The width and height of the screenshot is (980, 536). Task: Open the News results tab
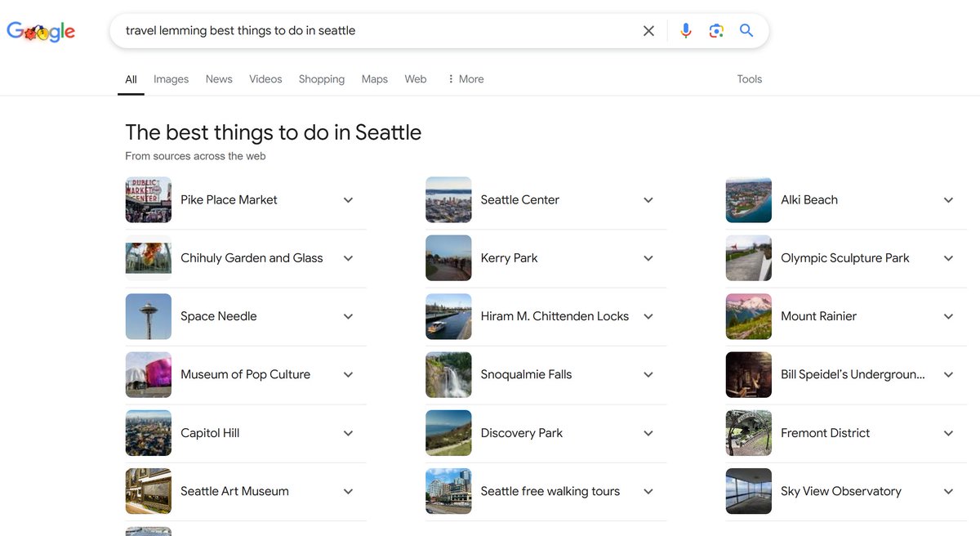(218, 78)
